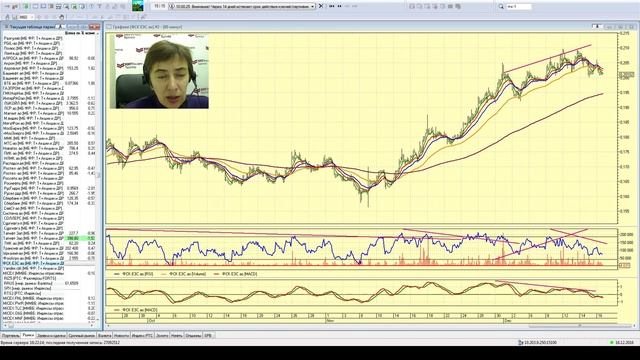Focus the toolbar search input field
Screen dimensions: 640x360
[519, 7]
